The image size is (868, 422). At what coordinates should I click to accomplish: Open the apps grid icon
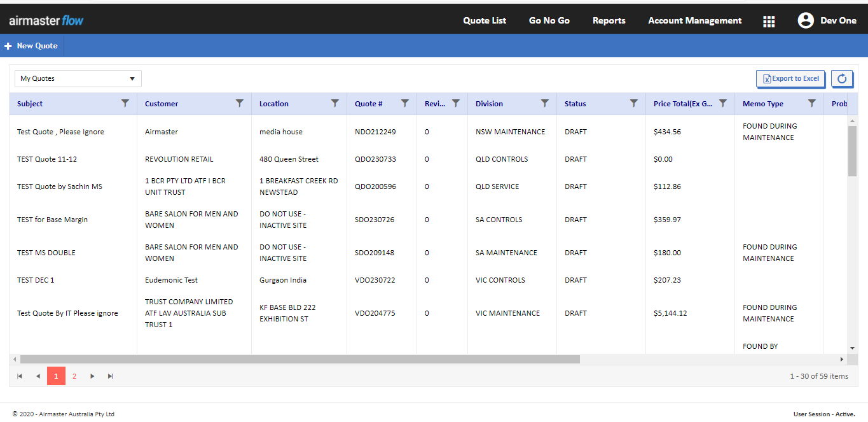coord(769,21)
